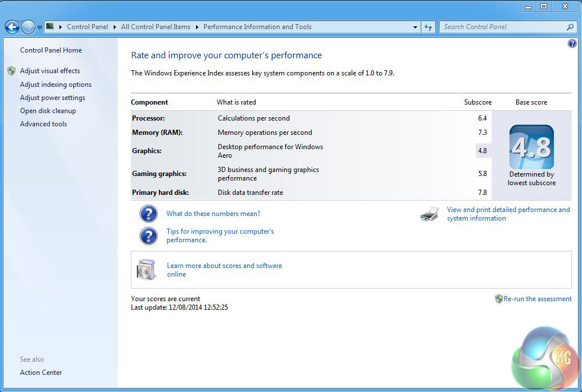Click the printer icon
The height and width of the screenshot is (392, 582).
429,214
